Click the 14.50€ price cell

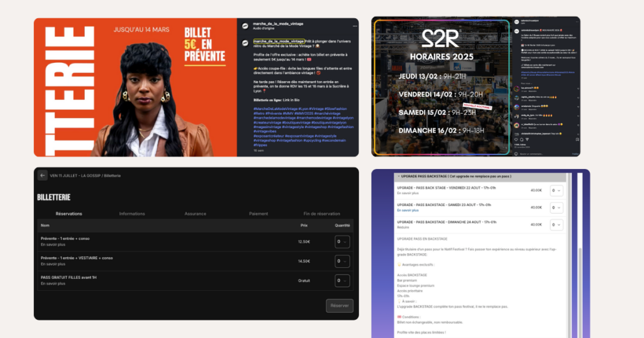point(304,261)
